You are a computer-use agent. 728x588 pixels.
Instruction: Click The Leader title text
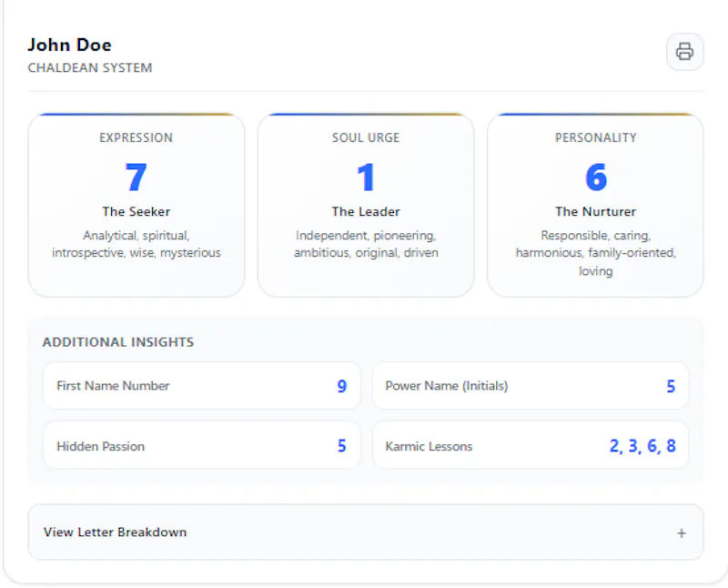pyautogui.click(x=366, y=212)
